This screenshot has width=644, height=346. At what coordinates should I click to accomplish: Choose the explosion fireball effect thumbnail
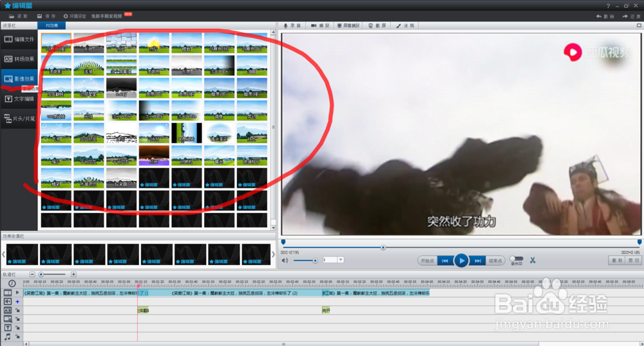(x=154, y=43)
